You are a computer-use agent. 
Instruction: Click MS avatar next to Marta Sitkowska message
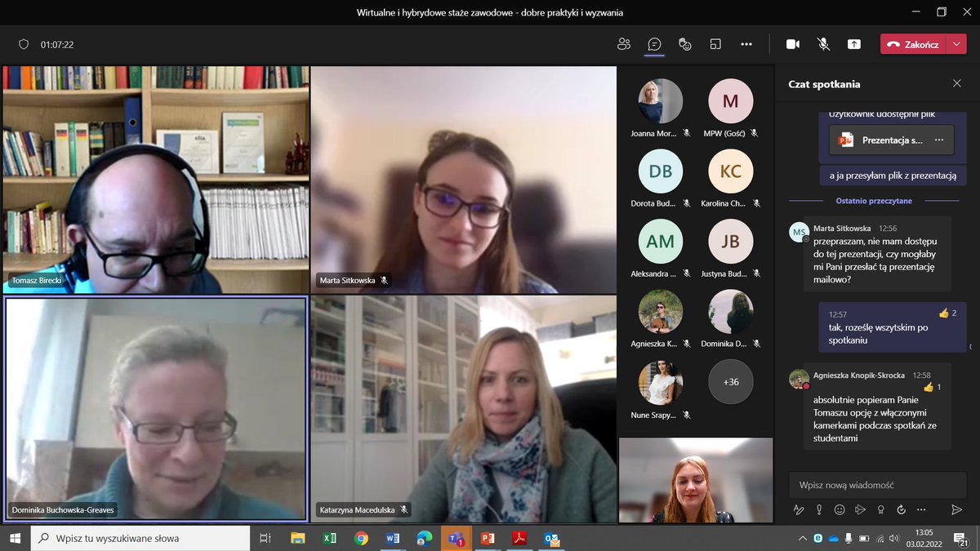[799, 232]
